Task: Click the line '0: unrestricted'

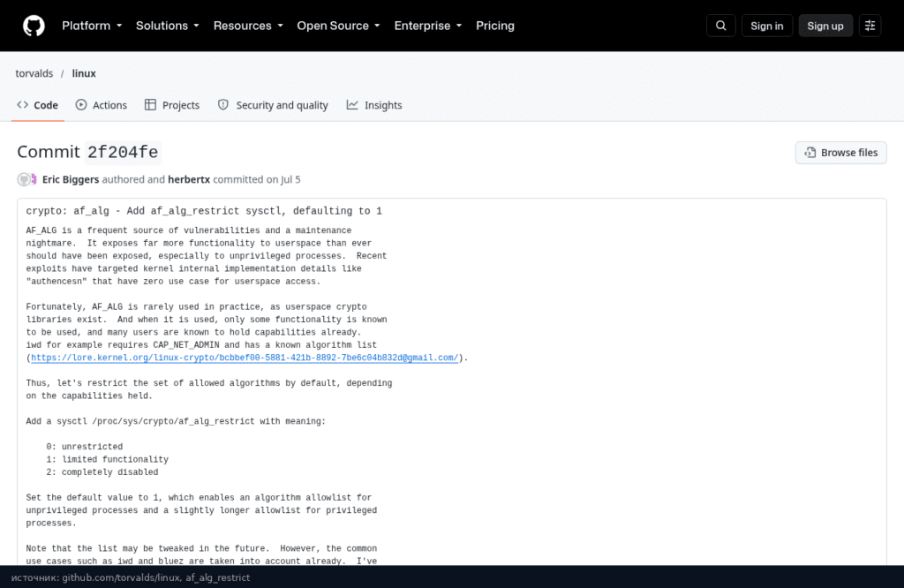Action: (x=85, y=447)
